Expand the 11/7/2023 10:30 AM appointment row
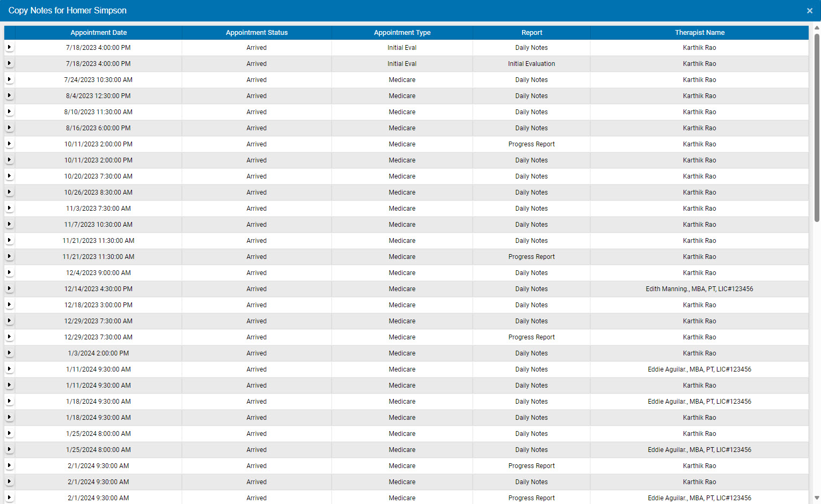This screenshot has width=821, height=504. pos(9,224)
